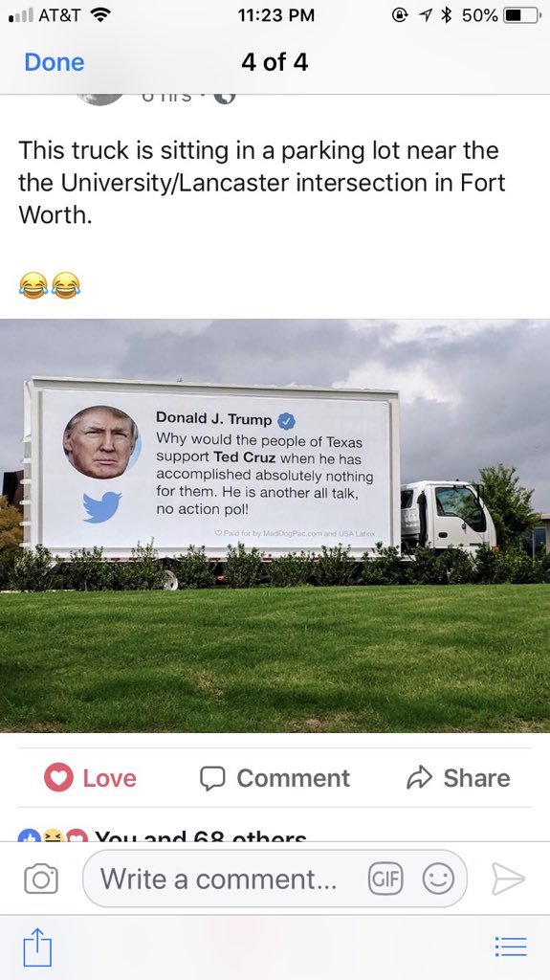Viewport: 550px width, 980px height.
Task: Open the Comment speech bubble icon
Action: (212, 779)
